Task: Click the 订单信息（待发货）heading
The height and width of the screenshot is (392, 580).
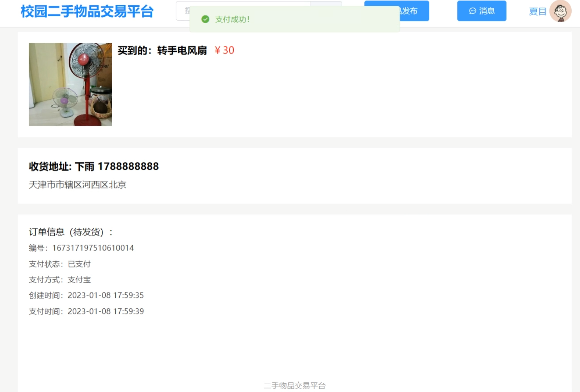Action: 71,232
